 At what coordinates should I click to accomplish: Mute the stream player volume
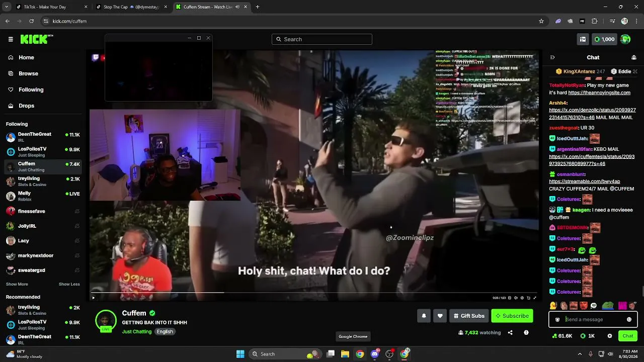[516, 298]
